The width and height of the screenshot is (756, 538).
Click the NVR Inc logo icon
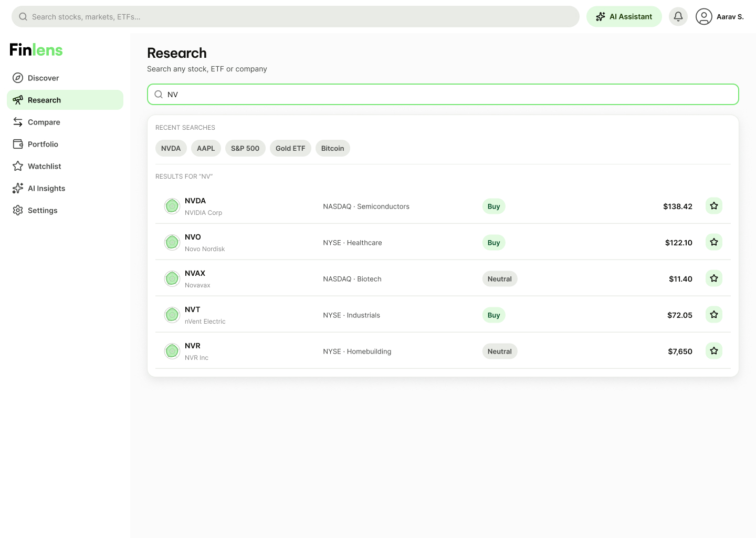tap(172, 351)
